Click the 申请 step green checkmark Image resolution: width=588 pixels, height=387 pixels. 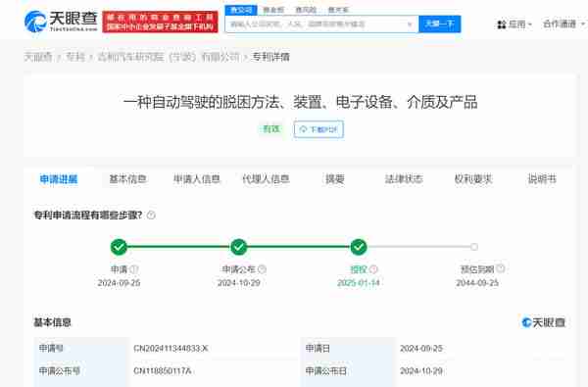[119, 247]
